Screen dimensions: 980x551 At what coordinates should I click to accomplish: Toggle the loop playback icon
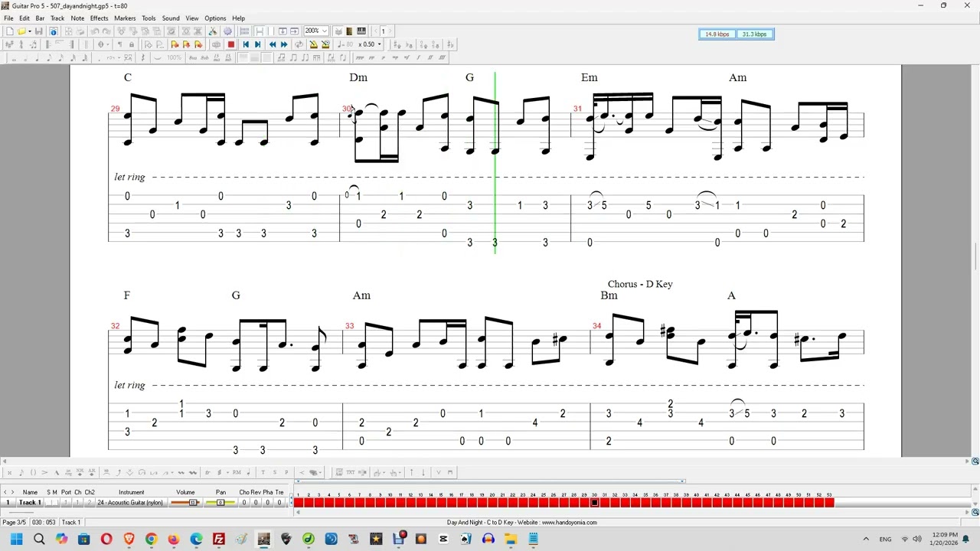tap(299, 44)
